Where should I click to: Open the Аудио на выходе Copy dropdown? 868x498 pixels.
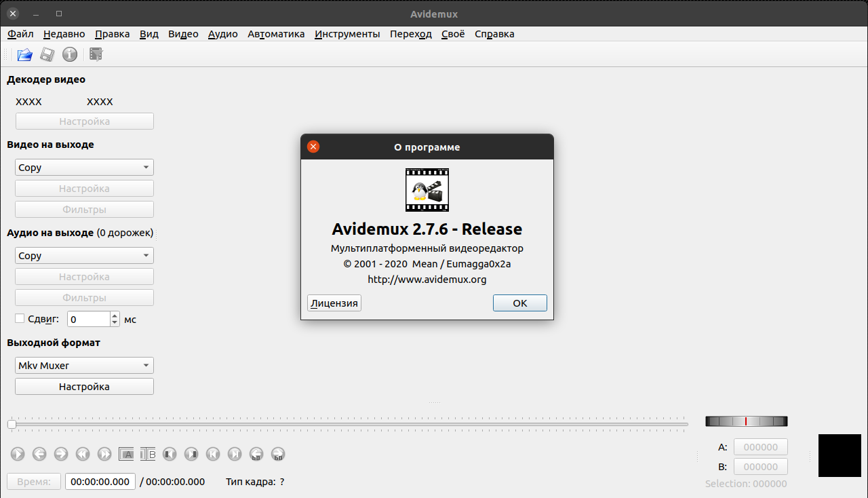(84, 256)
